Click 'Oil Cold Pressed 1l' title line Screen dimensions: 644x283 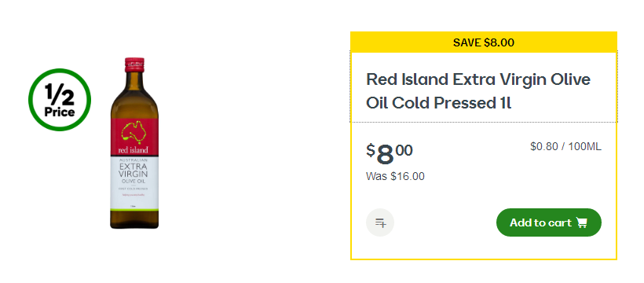pos(438,103)
